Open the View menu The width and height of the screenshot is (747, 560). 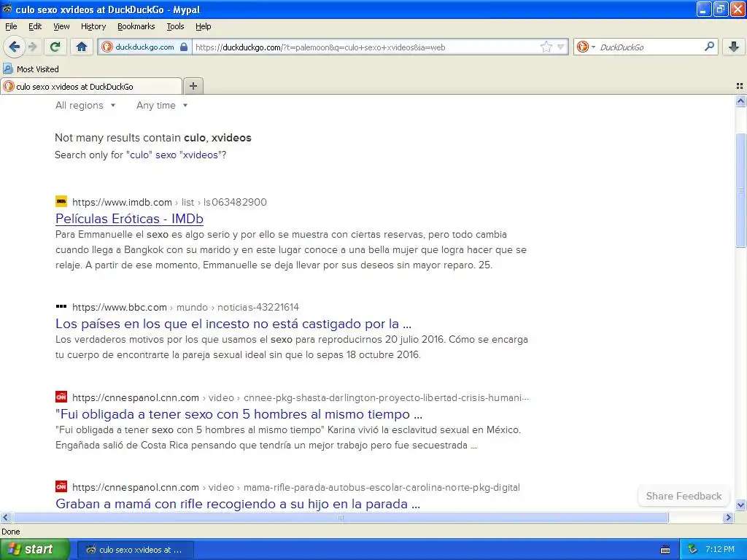[x=61, y=27]
